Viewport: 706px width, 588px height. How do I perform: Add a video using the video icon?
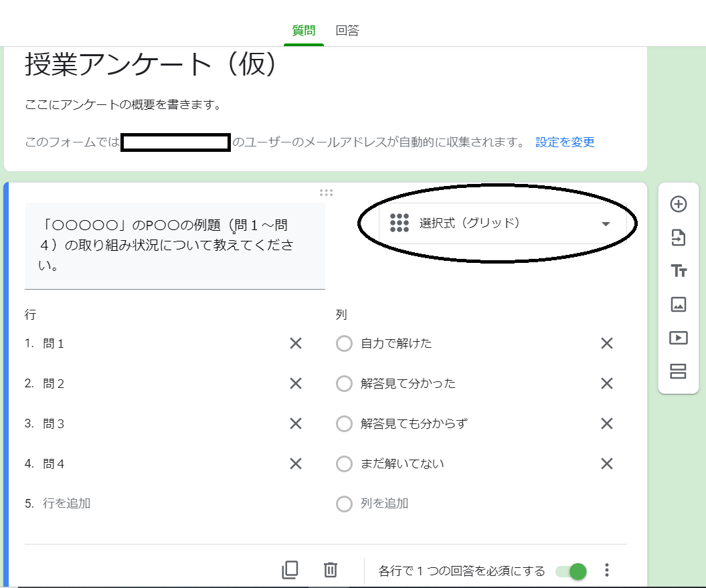pos(678,338)
